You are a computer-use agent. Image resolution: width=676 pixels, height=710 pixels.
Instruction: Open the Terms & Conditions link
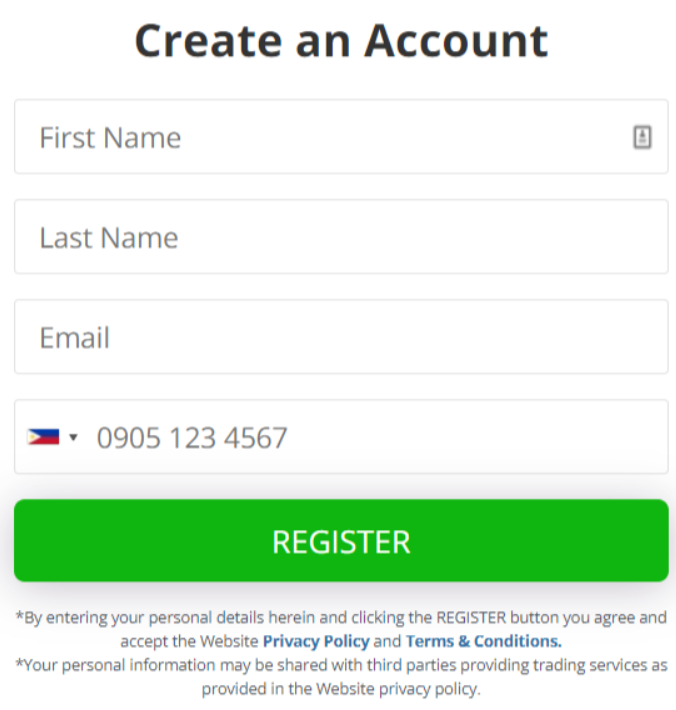pos(483,641)
